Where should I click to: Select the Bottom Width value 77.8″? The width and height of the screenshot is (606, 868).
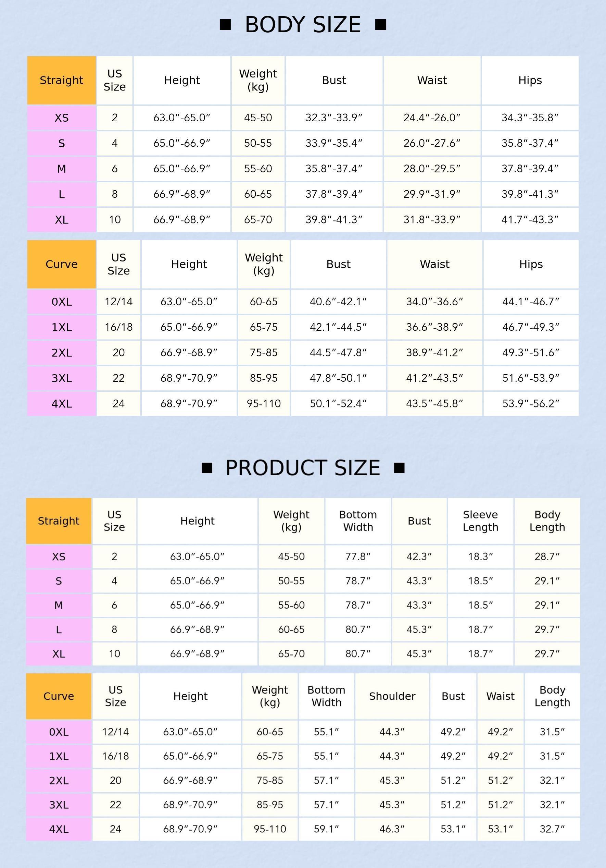[x=358, y=557]
